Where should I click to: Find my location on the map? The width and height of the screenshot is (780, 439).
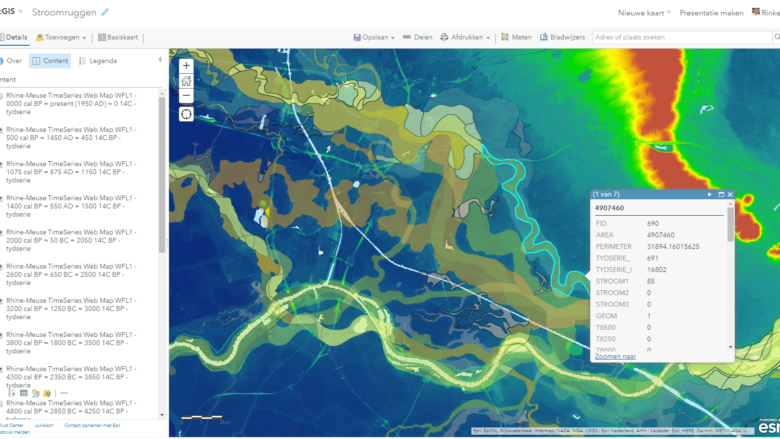click(186, 114)
